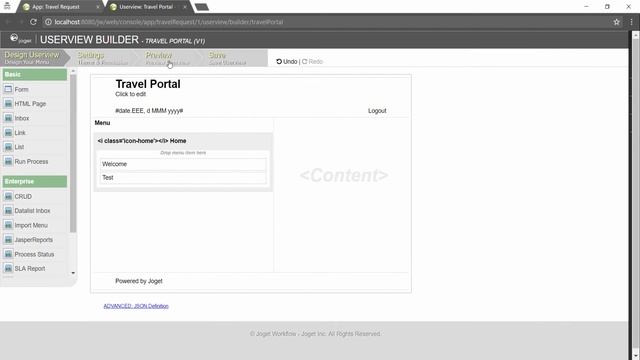Open the Chrome three-dot menu

click(631, 22)
